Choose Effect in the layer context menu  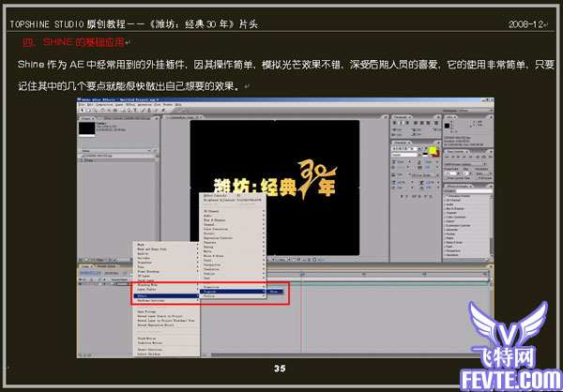tap(165, 295)
